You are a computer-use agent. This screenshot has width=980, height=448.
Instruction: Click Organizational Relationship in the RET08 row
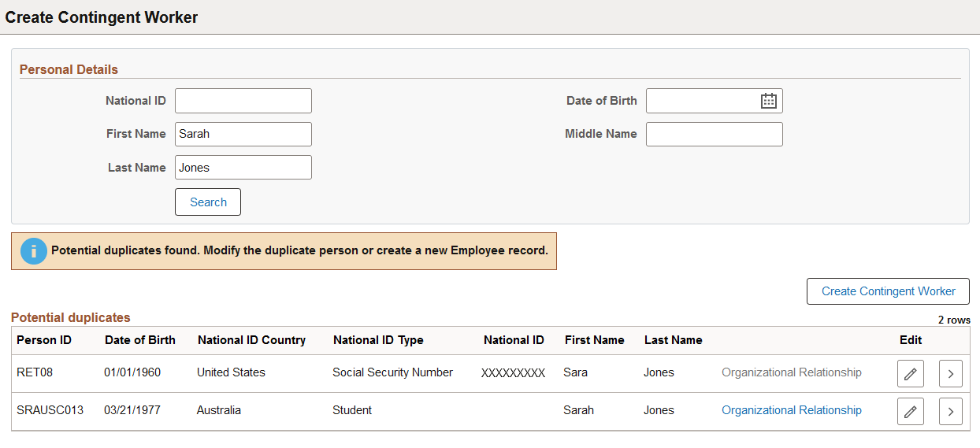[x=792, y=372]
